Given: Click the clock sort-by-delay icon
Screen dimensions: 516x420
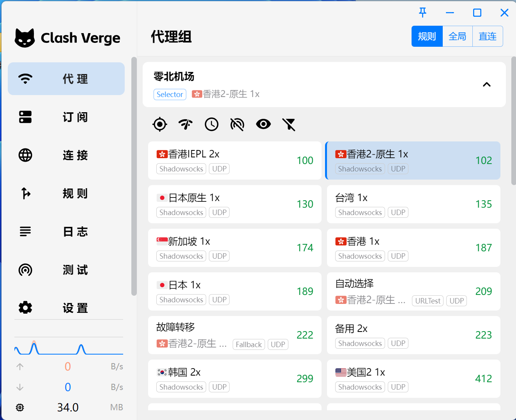Looking at the screenshot, I should [212, 124].
